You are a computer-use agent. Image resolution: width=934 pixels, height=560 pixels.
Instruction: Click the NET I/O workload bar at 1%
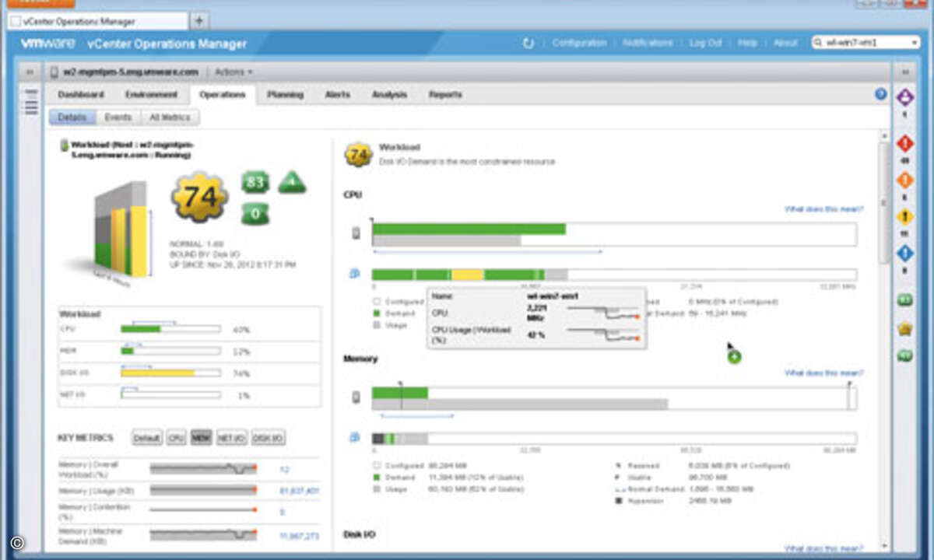coord(170,394)
